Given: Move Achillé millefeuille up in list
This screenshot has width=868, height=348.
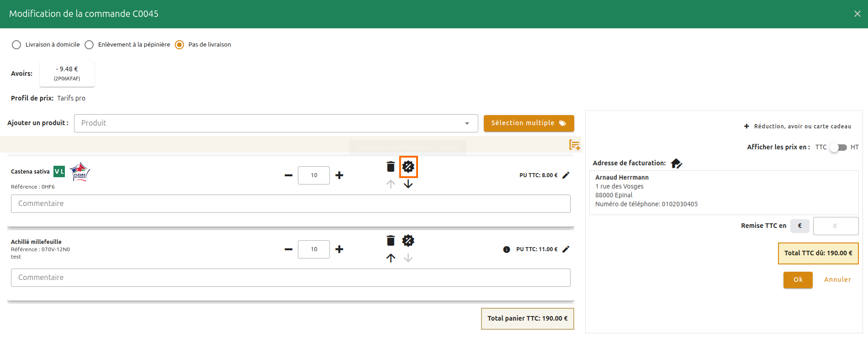Looking at the screenshot, I should coord(391,258).
